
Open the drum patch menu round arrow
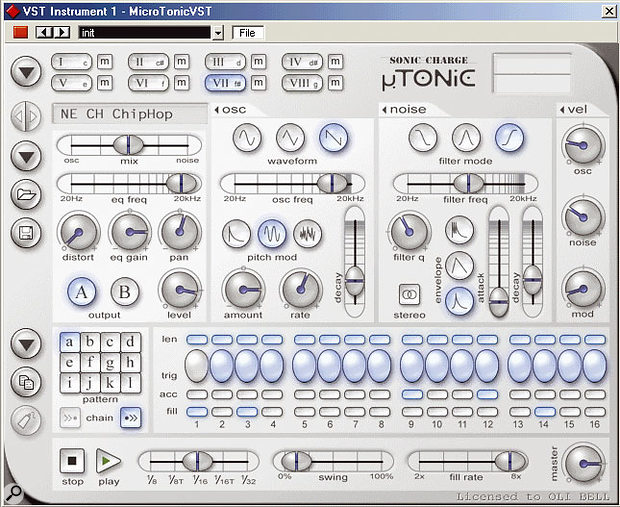[x=26, y=156]
